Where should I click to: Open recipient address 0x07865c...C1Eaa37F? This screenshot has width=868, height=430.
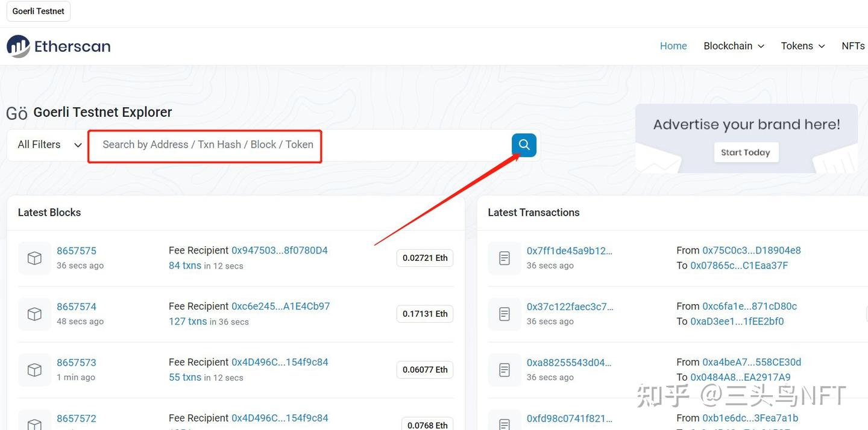tap(739, 266)
